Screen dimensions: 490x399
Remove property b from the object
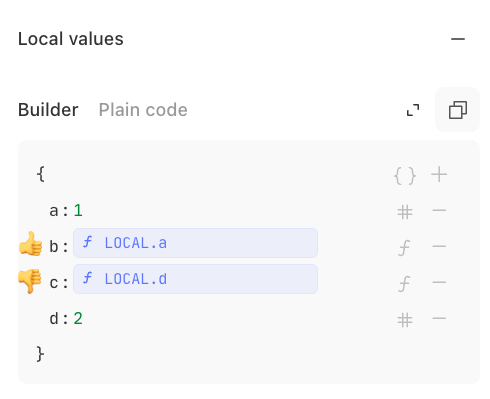(439, 246)
